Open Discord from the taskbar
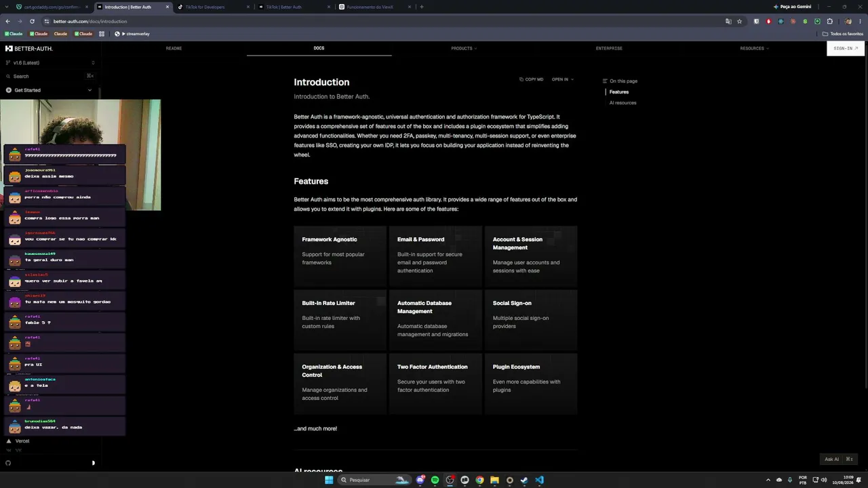This screenshot has height=488, width=868. 420,480
